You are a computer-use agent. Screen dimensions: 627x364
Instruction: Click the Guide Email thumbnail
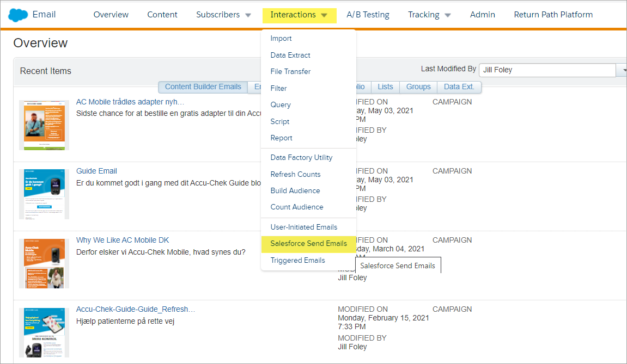point(44,194)
